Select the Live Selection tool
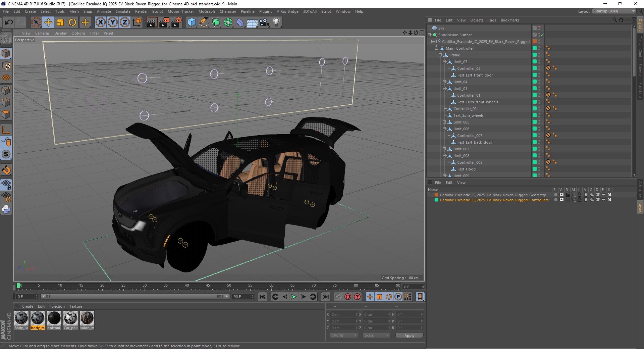Screen dimensions: 644x349 [36, 22]
